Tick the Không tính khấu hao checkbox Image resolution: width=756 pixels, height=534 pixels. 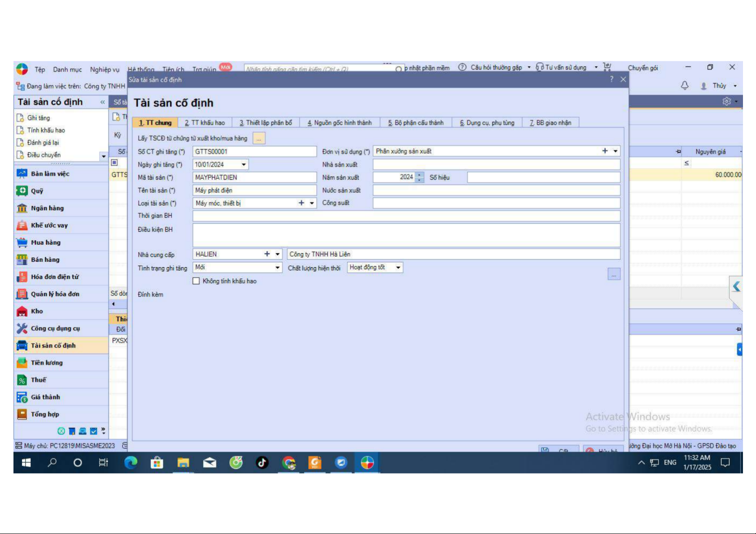pos(196,281)
